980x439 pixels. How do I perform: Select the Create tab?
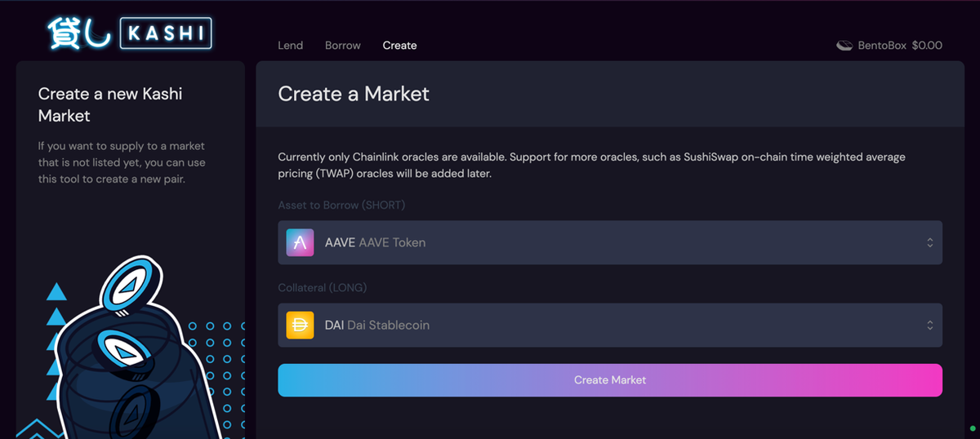pyautogui.click(x=399, y=46)
